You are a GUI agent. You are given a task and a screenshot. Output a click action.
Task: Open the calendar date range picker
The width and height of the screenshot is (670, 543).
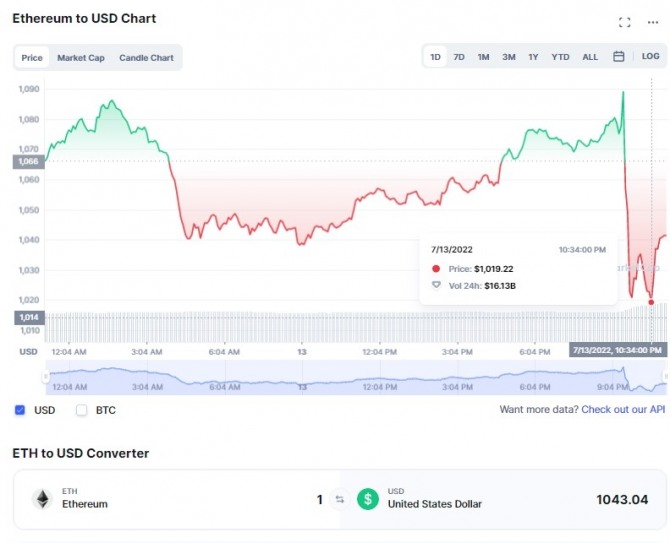click(x=619, y=57)
